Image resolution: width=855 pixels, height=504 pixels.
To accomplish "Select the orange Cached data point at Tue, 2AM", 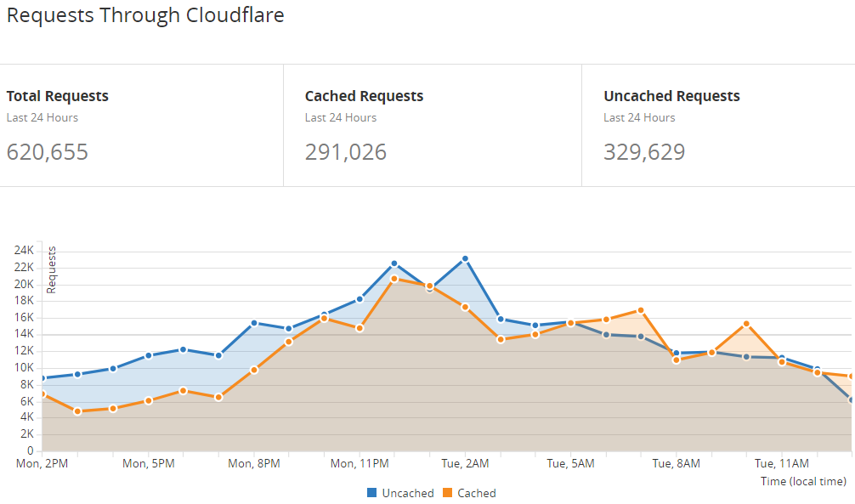I will (465, 307).
